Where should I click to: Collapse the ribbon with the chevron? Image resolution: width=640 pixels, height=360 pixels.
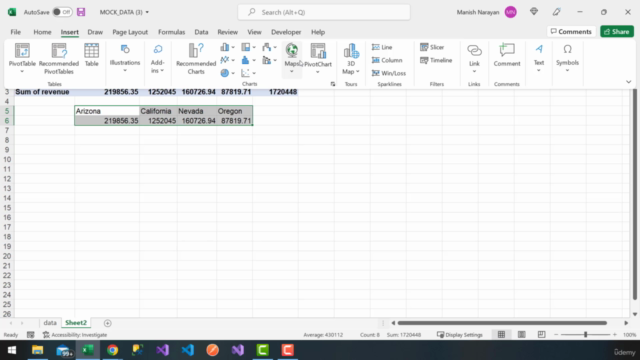pyautogui.click(x=629, y=82)
